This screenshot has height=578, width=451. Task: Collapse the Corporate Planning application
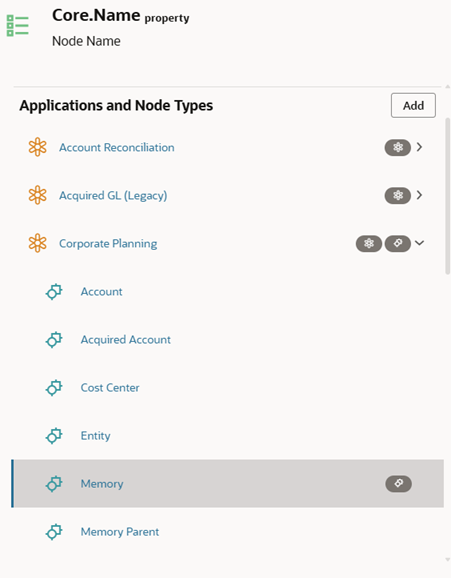coord(419,243)
